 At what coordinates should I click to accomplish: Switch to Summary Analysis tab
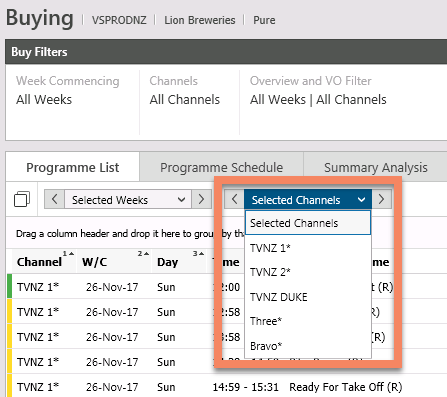click(376, 167)
